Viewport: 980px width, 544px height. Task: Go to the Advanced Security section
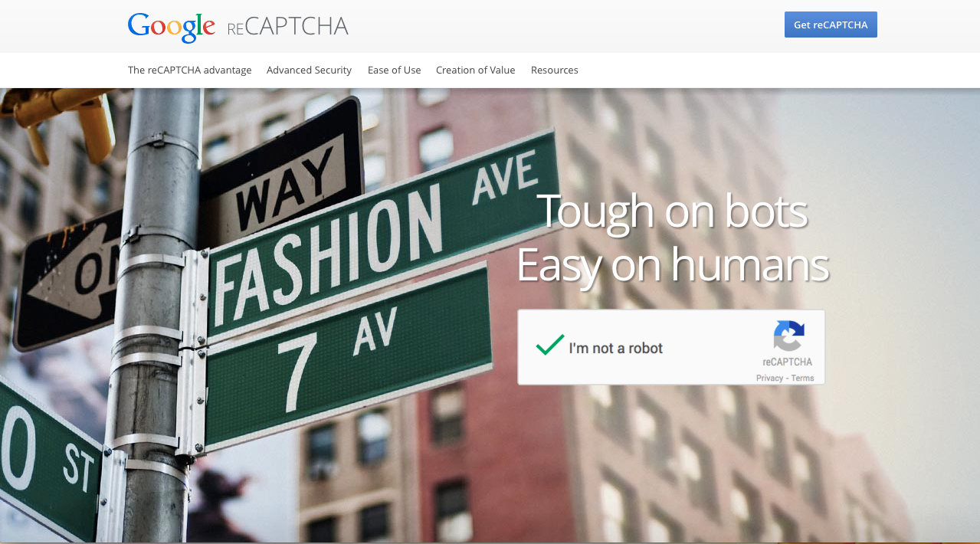(x=309, y=70)
